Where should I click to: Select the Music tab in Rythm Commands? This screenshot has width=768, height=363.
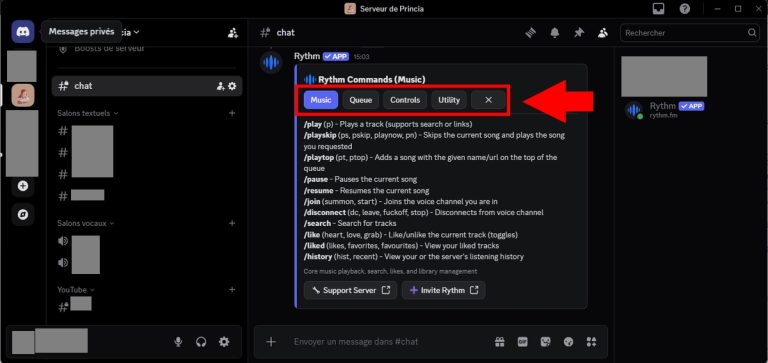pos(321,100)
